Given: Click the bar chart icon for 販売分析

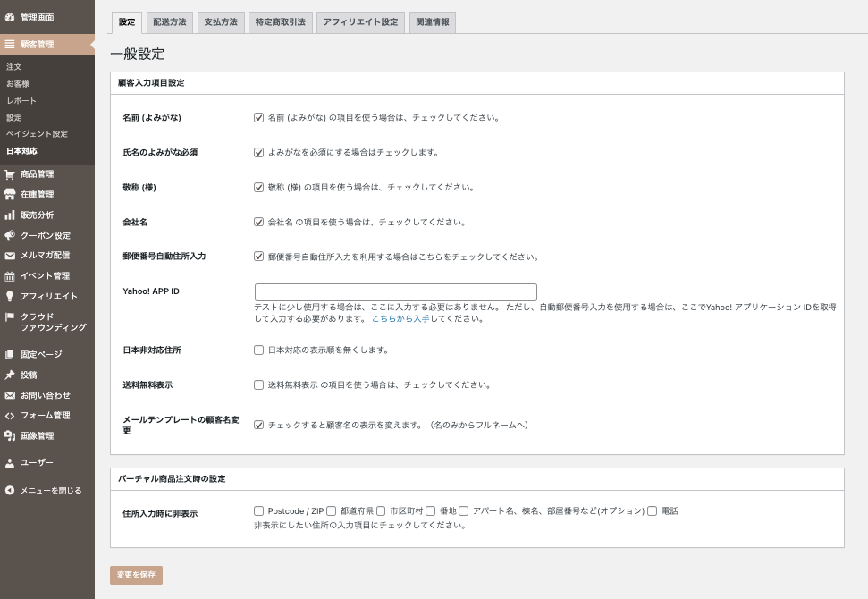Looking at the screenshot, I should click(10, 215).
